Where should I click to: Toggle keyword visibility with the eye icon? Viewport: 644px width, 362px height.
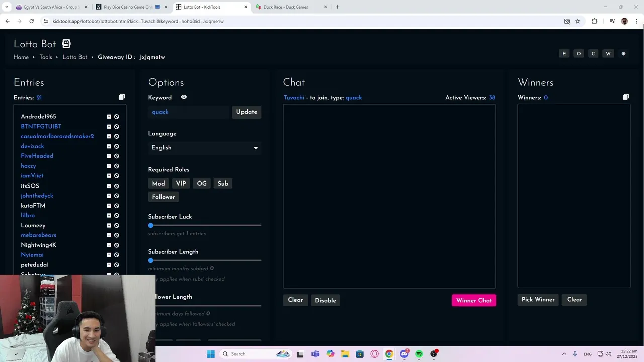click(x=184, y=97)
